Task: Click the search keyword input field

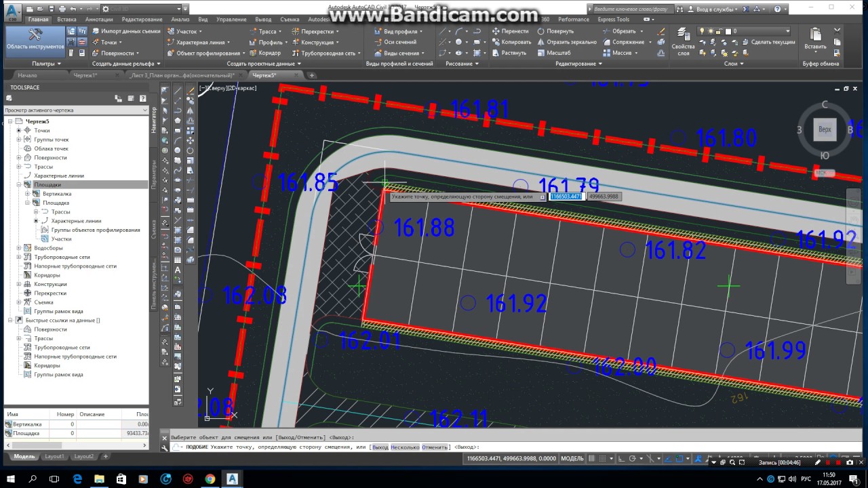Action: tap(633, 9)
